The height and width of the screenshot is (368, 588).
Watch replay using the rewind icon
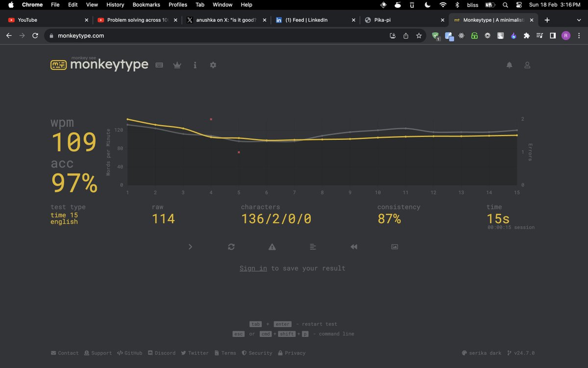pos(354,247)
